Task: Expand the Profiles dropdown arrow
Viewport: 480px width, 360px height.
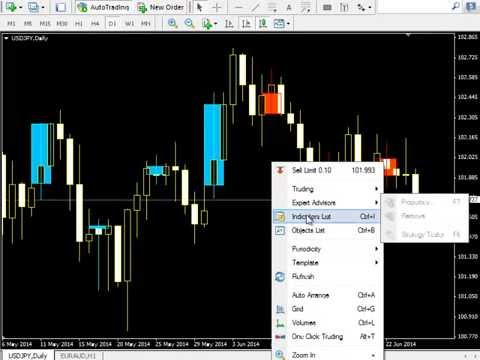Action: point(43,7)
